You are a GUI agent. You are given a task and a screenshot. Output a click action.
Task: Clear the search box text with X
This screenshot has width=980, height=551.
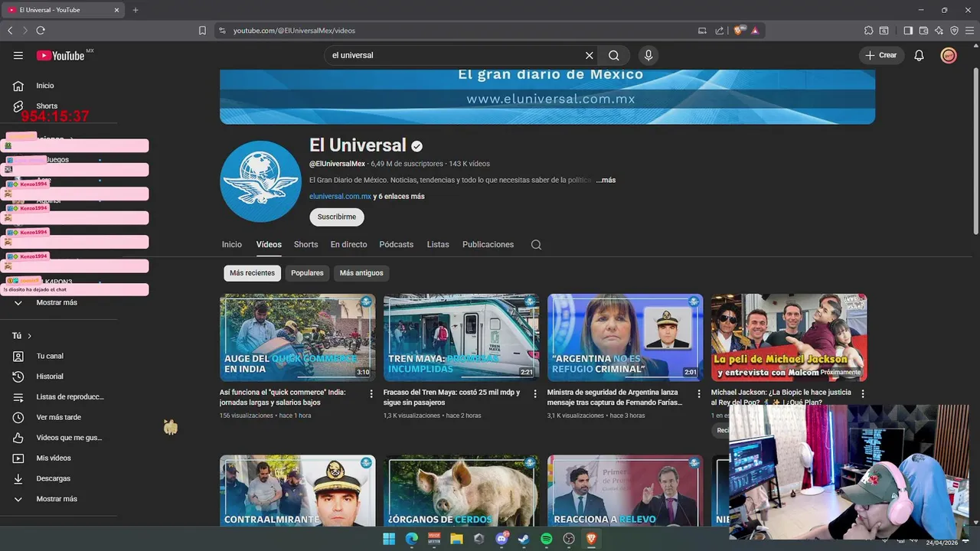click(590, 55)
